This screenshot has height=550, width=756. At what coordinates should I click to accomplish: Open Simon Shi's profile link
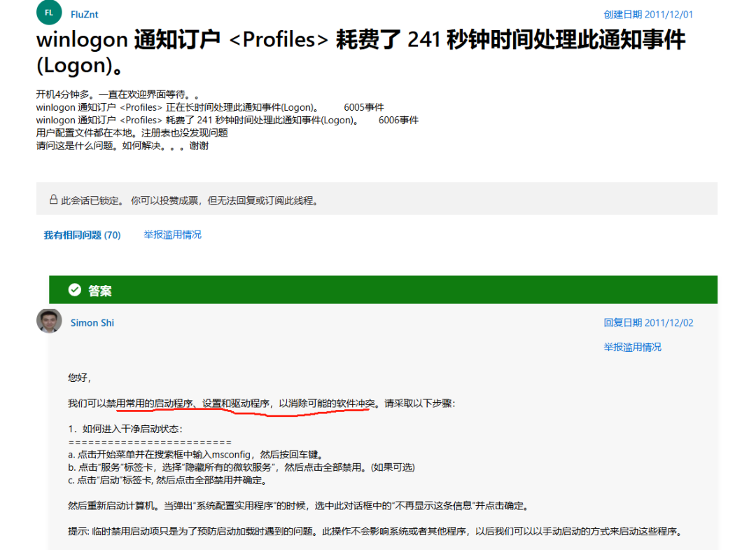click(x=92, y=322)
